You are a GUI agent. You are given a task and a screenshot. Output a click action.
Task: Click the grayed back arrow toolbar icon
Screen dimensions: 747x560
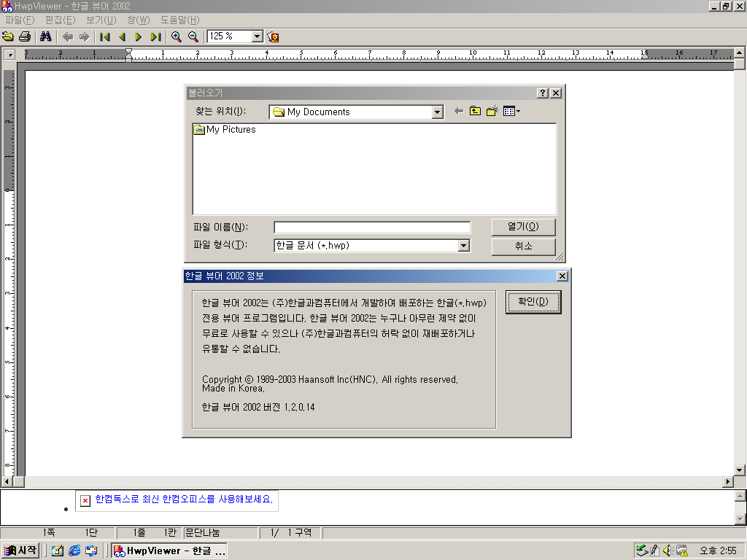(68, 36)
